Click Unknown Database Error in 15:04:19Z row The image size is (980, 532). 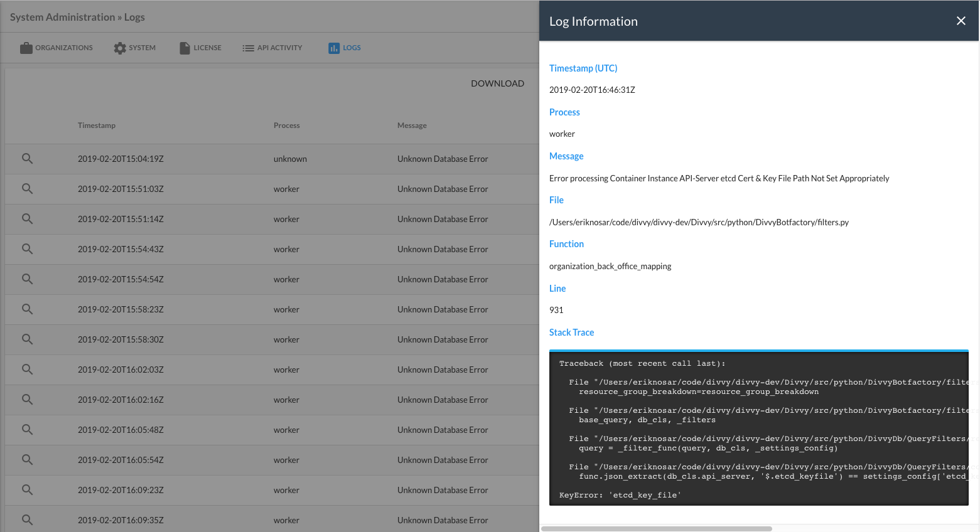pos(443,159)
